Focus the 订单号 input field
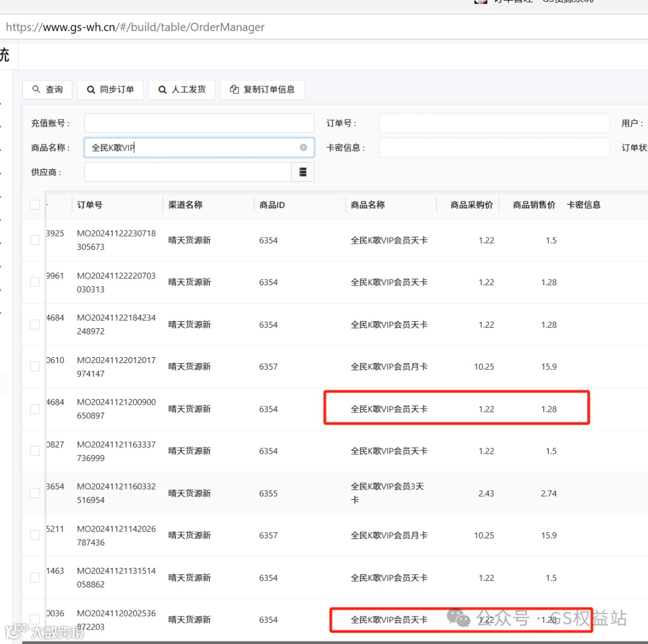This screenshot has width=648, height=644. click(x=494, y=123)
